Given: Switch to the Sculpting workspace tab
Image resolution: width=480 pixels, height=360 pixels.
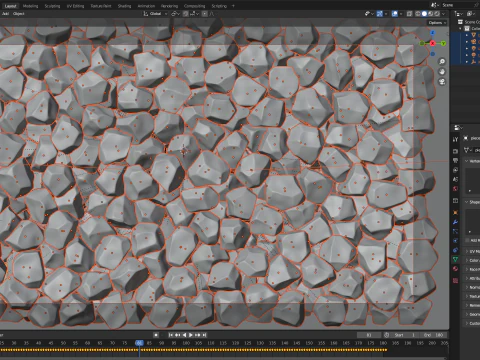Looking at the screenshot, I should click(x=52, y=6).
